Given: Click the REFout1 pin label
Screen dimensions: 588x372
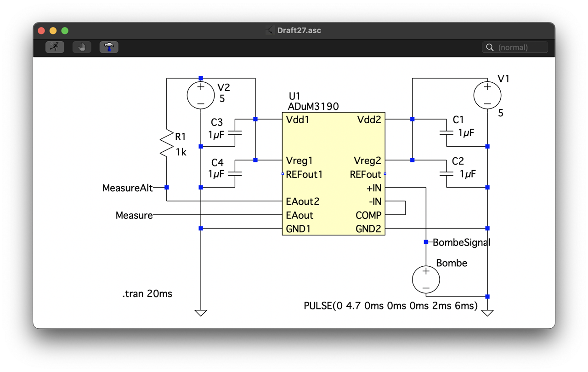Looking at the screenshot, I should pos(304,175).
